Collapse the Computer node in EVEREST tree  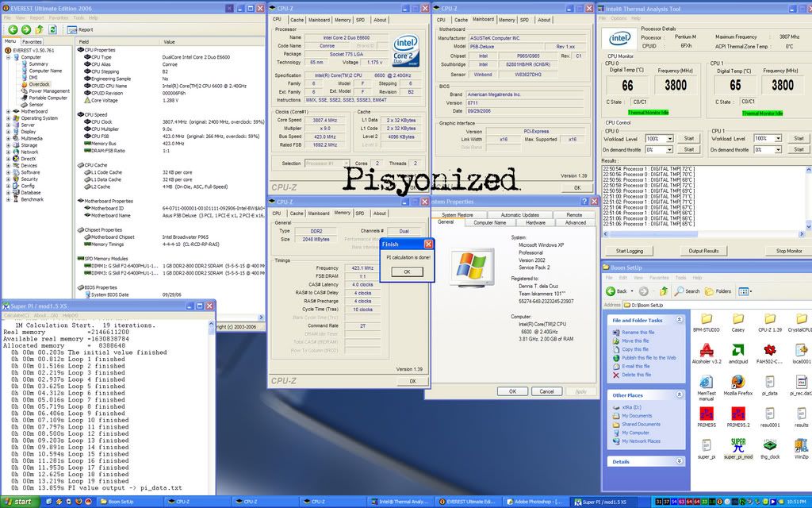tap(8, 57)
